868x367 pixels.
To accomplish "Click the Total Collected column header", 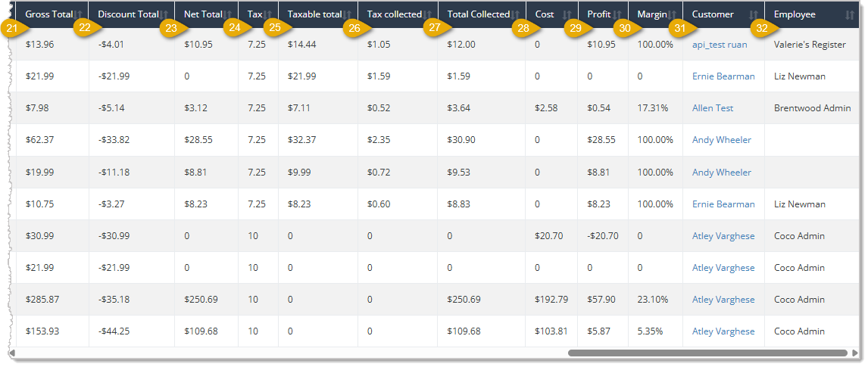I will pyautogui.click(x=478, y=14).
